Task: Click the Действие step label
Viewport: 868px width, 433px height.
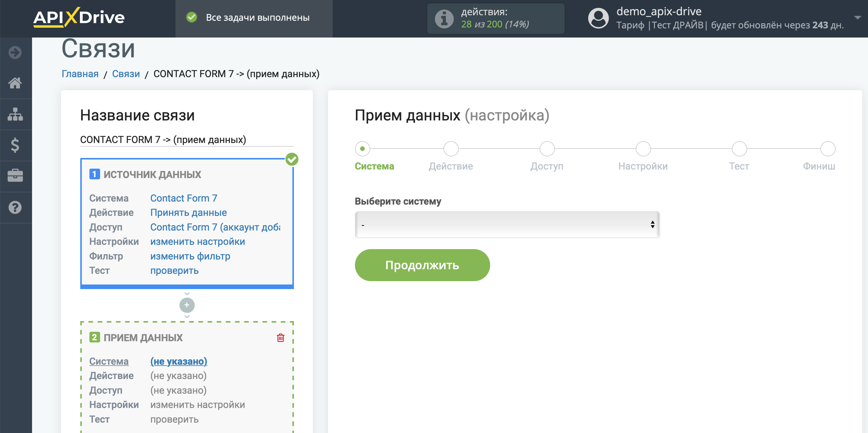Action: click(x=451, y=166)
